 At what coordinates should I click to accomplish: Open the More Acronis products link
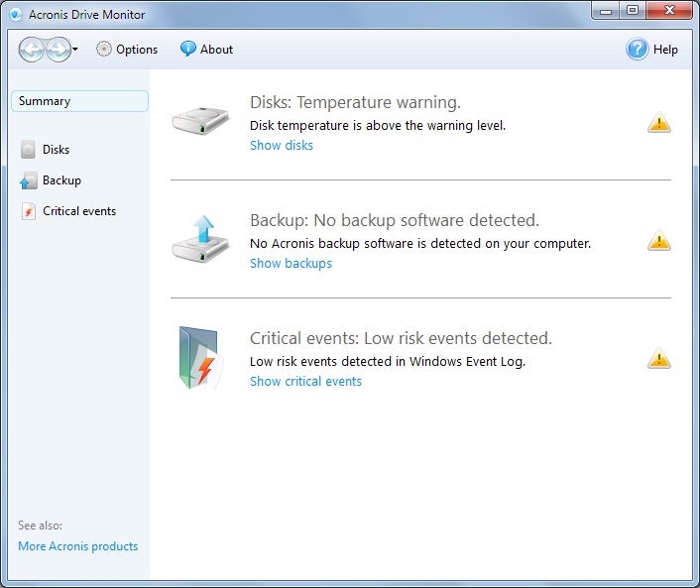tap(77, 546)
